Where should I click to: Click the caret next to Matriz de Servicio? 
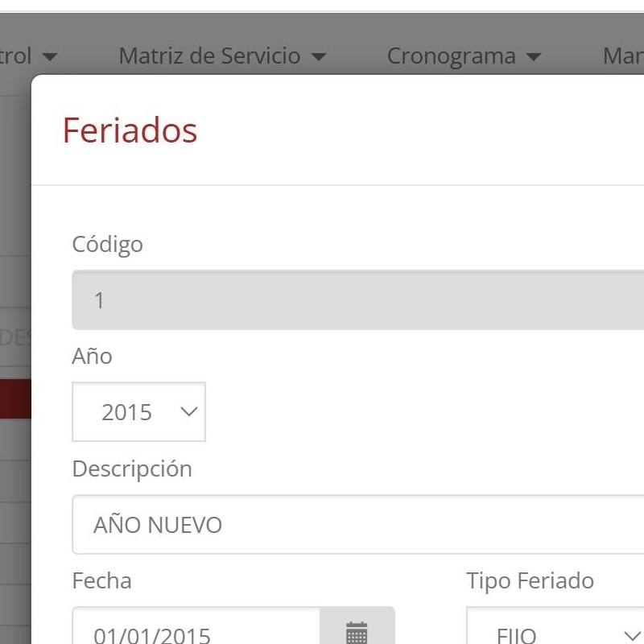tap(319, 57)
